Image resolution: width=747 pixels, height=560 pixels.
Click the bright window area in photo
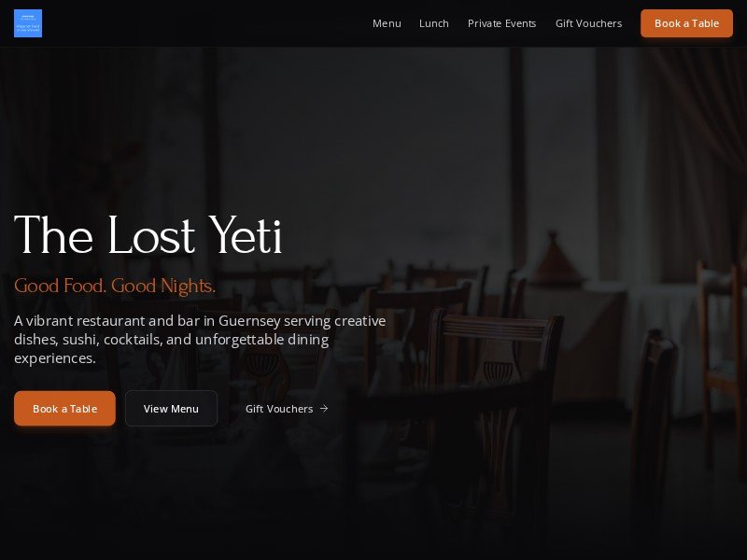(362, 157)
